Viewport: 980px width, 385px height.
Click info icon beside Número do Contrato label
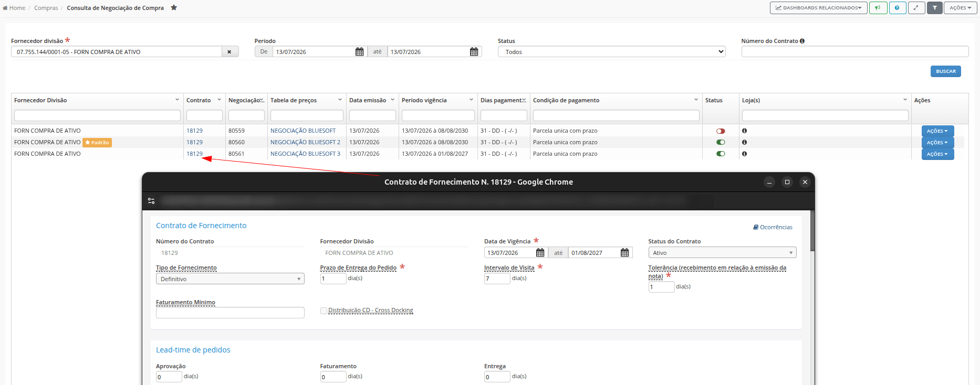point(802,41)
